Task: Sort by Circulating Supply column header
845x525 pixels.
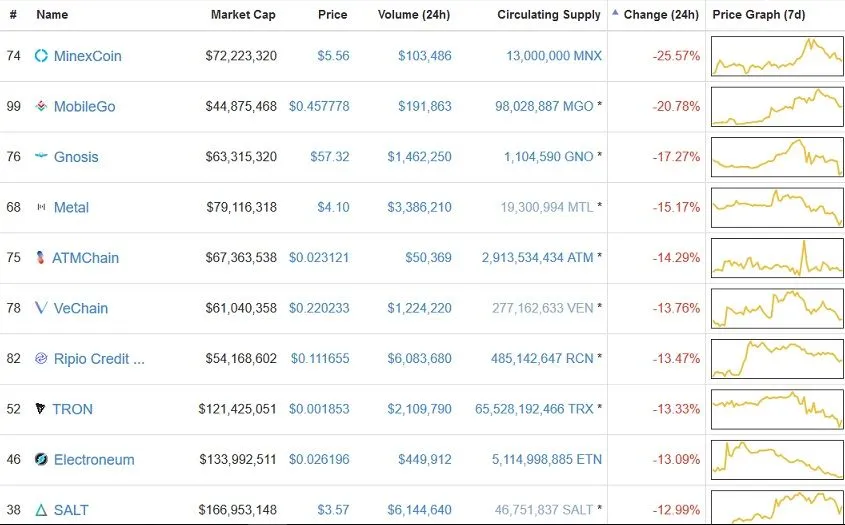Action: 549,15
